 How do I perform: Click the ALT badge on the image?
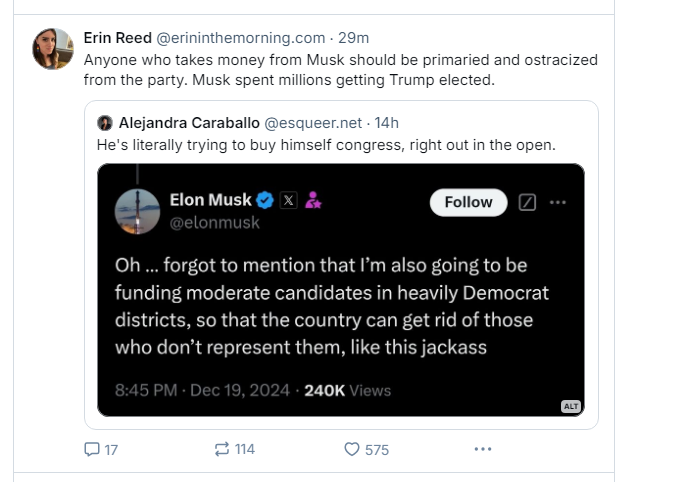tap(571, 406)
